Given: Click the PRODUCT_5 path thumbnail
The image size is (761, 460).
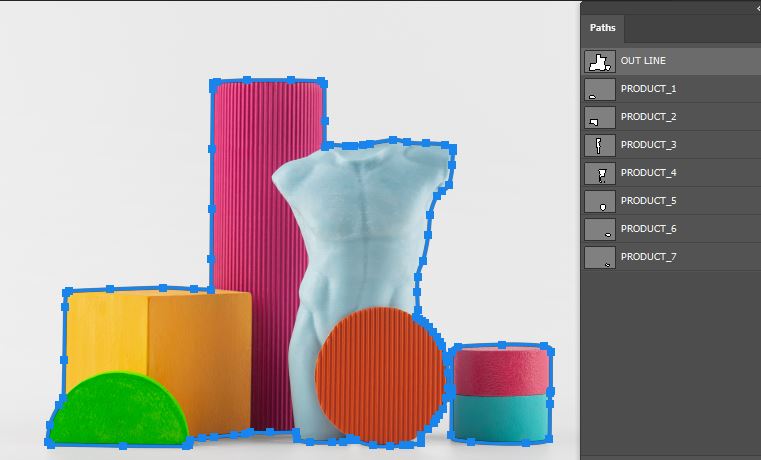Looking at the screenshot, I should point(600,202).
